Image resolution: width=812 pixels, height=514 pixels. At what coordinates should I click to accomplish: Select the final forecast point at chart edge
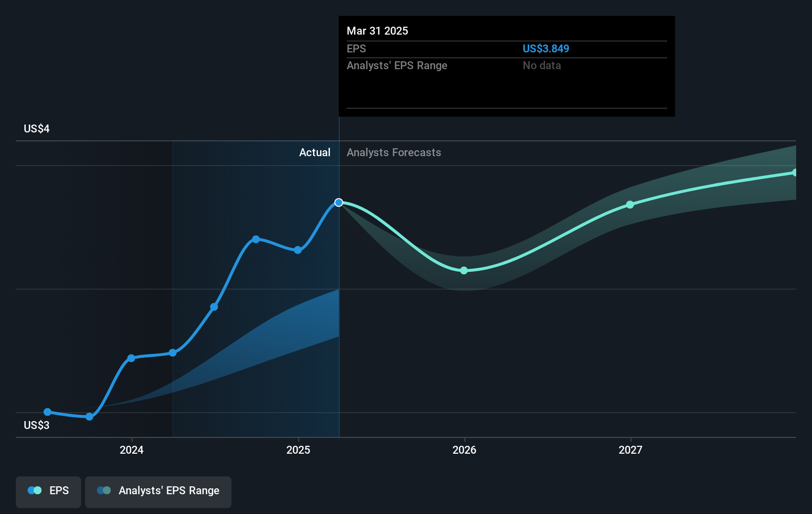795,172
